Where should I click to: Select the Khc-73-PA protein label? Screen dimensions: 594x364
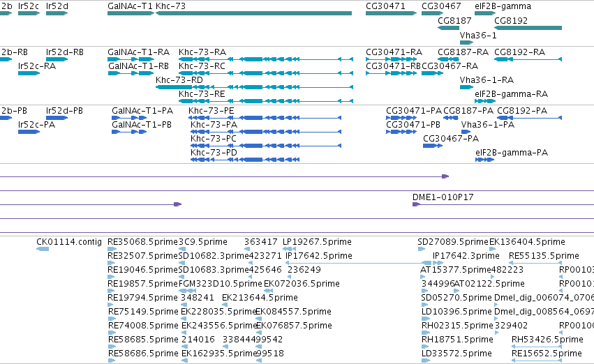click(214, 125)
